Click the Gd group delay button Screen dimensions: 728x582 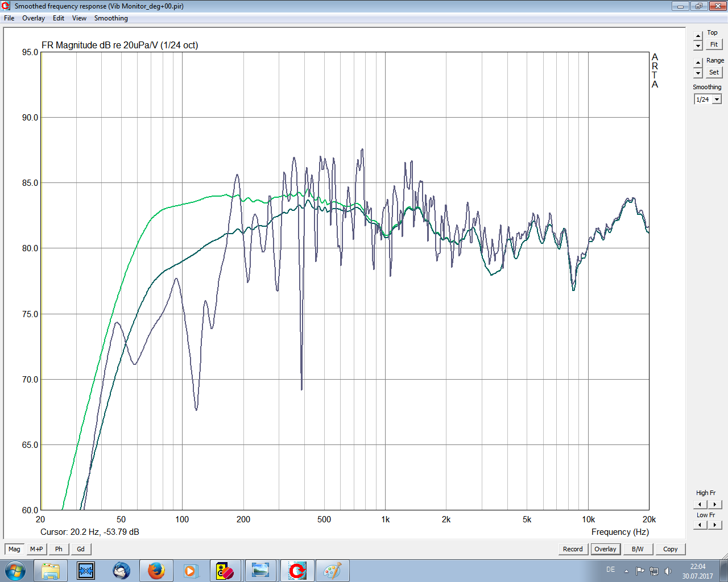(81, 549)
